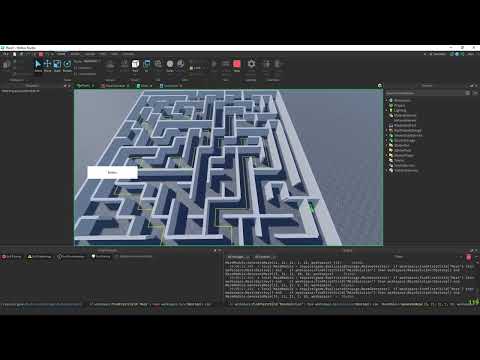
Task: Select the Select tool in the toolbar
Action: 38,65
